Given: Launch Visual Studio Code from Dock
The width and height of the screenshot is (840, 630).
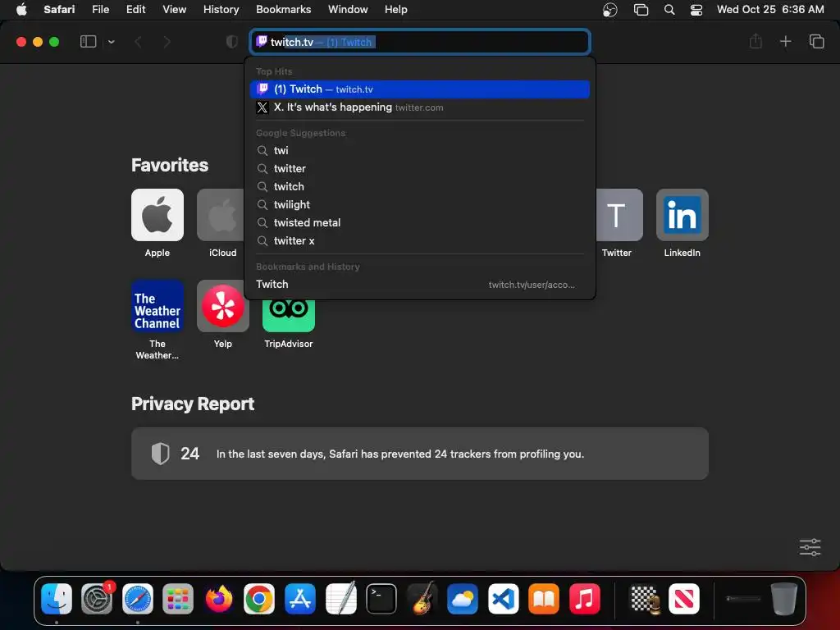Looking at the screenshot, I should [x=504, y=598].
